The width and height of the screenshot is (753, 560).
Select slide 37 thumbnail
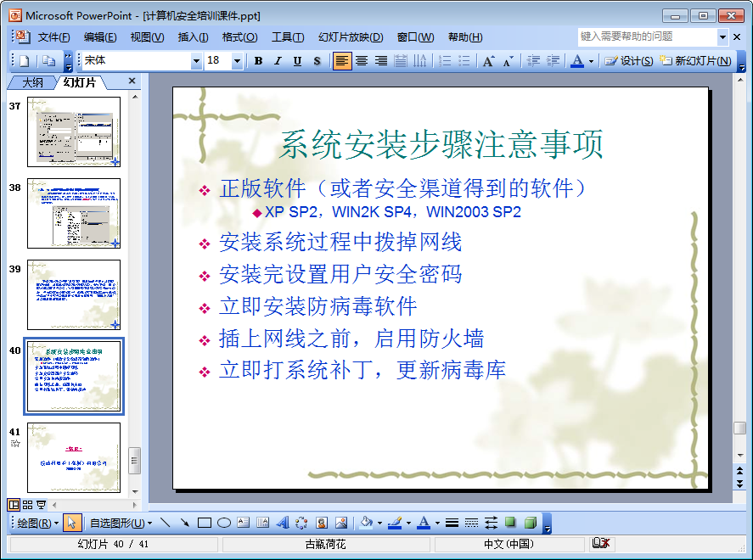click(x=74, y=132)
